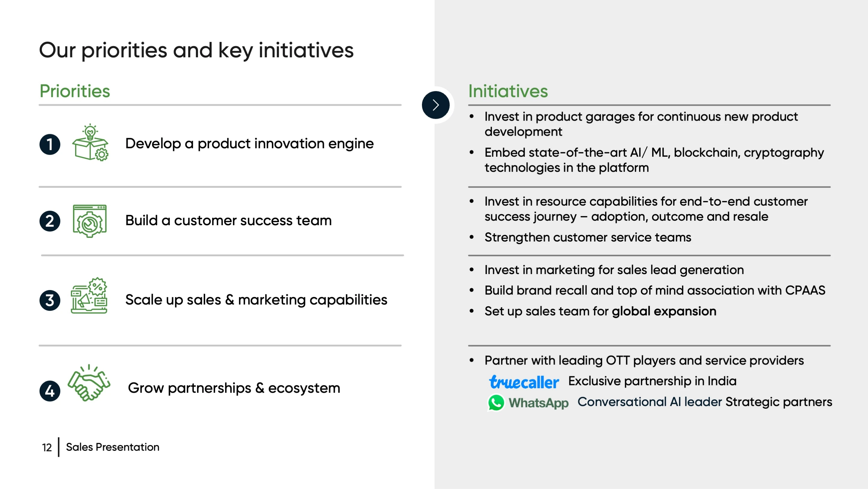868x489 pixels.
Task: Click the 'Sales Presentation' footer label
Action: (112, 447)
